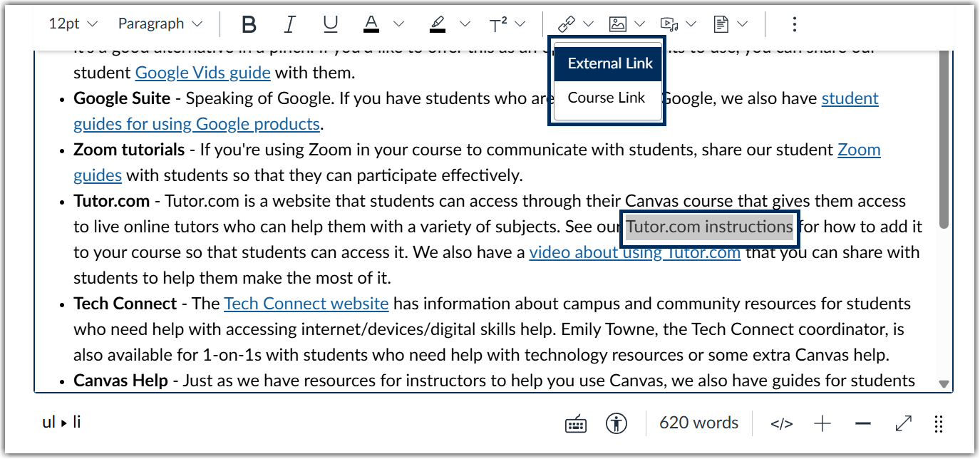Click the scrollbar down arrow
This screenshot has height=459, width=980.
tap(944, 383)
